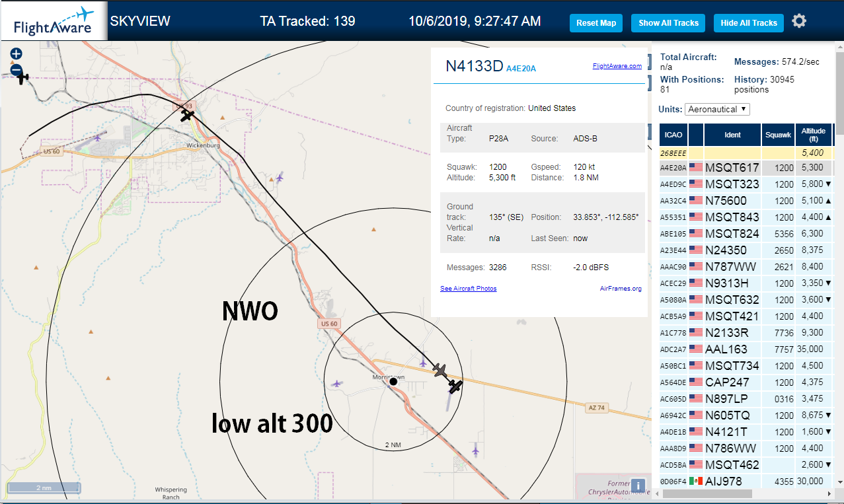Select the MSQT421 aircraft row
The height and width of the screenshot is (504, 844).
pos(746,316)
